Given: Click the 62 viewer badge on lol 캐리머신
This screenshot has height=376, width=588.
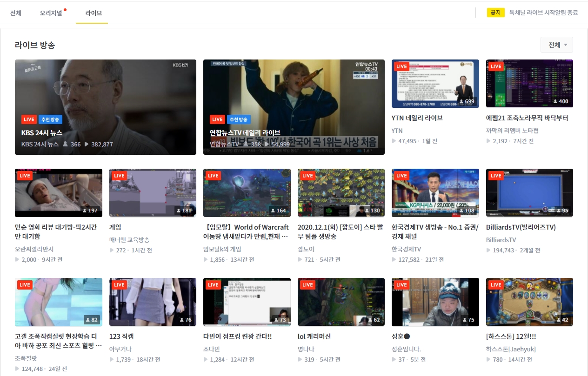Looking at the screenshot, I should tap(375, 320).
